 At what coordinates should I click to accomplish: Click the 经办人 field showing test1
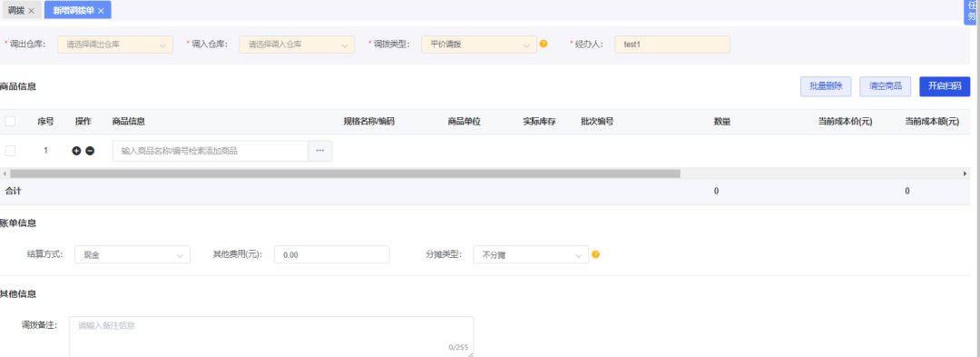tap(672, 45)
